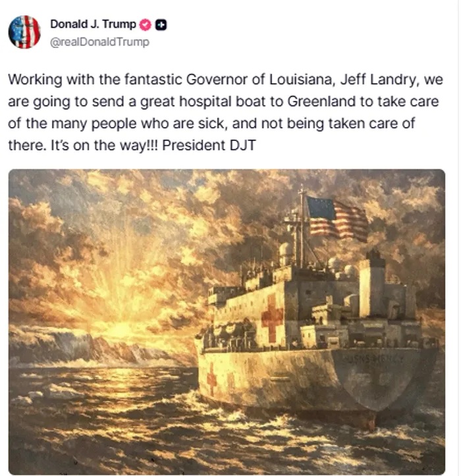Click the word 'Greenland' in post
The image size is (461, 476).
[x=321, y=101]
